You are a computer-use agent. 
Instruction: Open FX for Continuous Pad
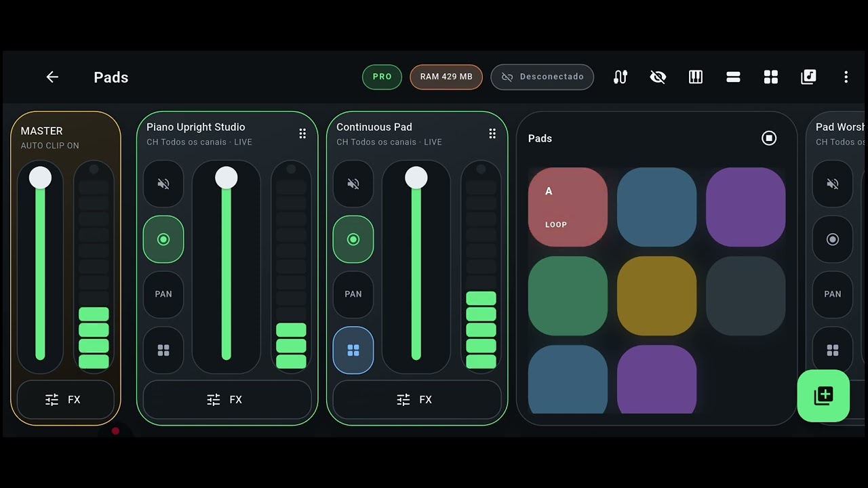pyautogui.click(x=417, y=400)
